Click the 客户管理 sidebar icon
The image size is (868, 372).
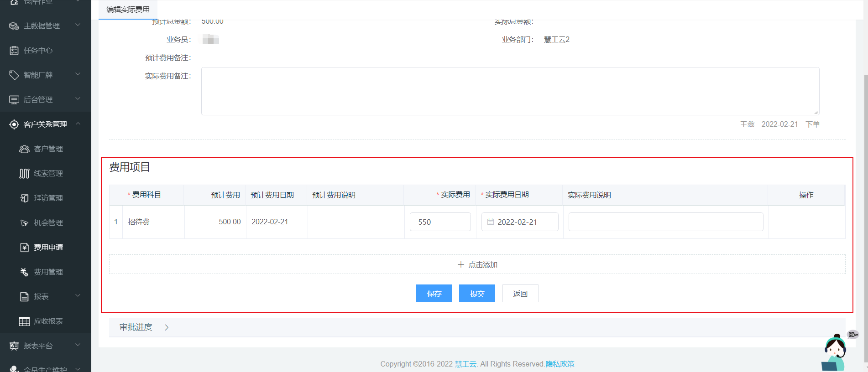point(24,149)
